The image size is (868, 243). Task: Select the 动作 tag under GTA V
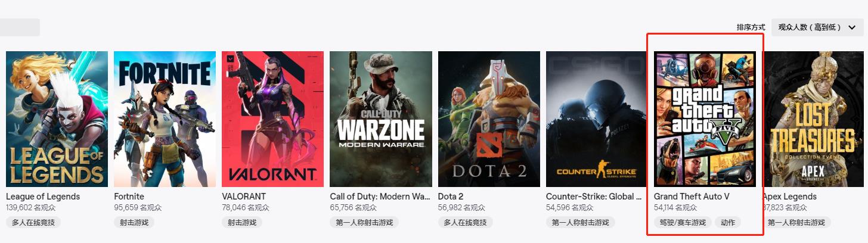[728, 222]
